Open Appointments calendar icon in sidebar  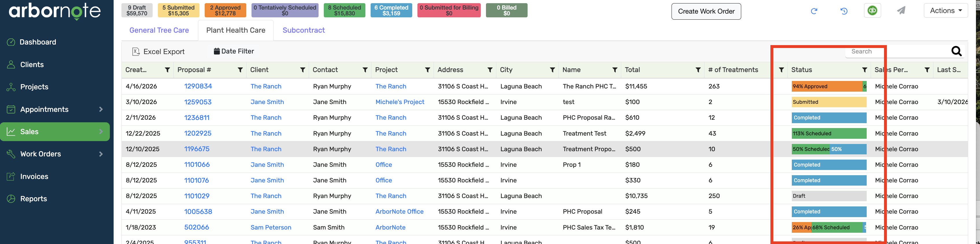click(x=11, y=109)
